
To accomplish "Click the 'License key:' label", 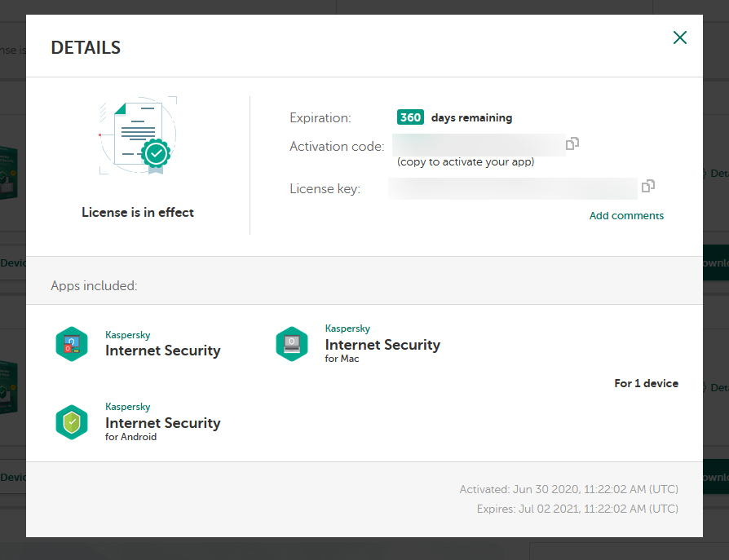I will pos(325,188).
